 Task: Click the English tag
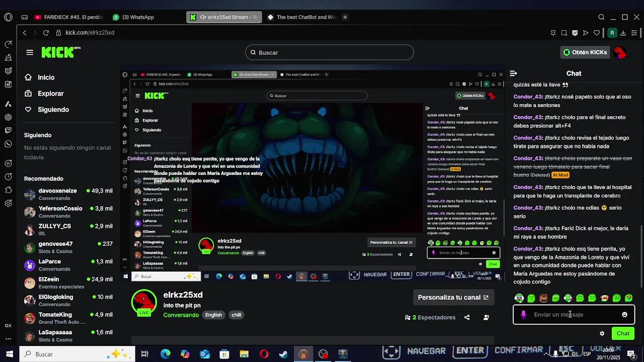213,315
